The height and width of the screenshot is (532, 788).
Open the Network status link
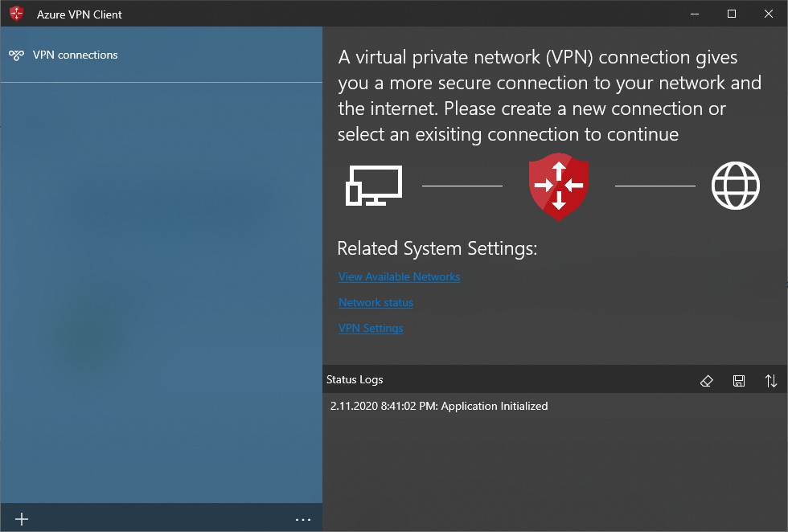376,302
